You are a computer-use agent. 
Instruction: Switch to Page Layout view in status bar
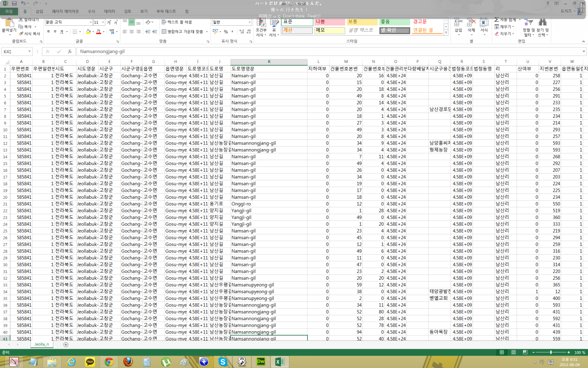513,353
